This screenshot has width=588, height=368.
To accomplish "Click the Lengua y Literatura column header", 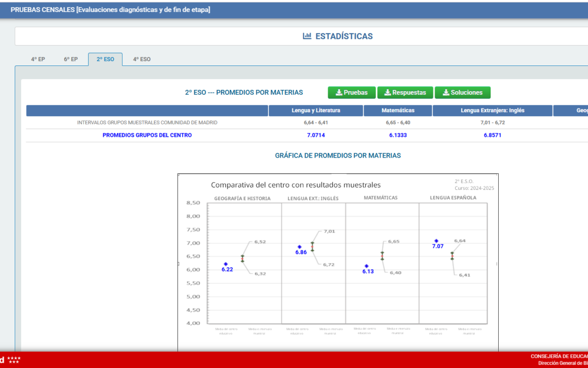I will coord(316,111).
